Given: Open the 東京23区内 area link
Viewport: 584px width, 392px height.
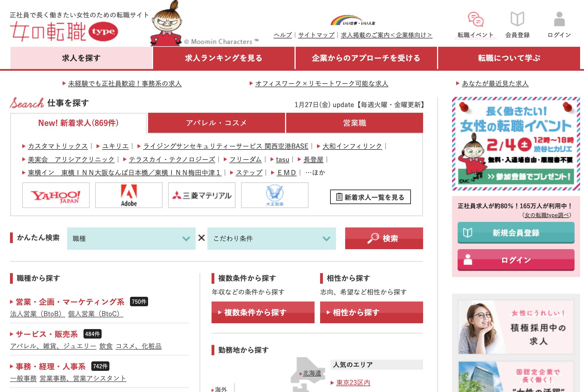Looking at the screenshot, I should [x=353, y=382].
